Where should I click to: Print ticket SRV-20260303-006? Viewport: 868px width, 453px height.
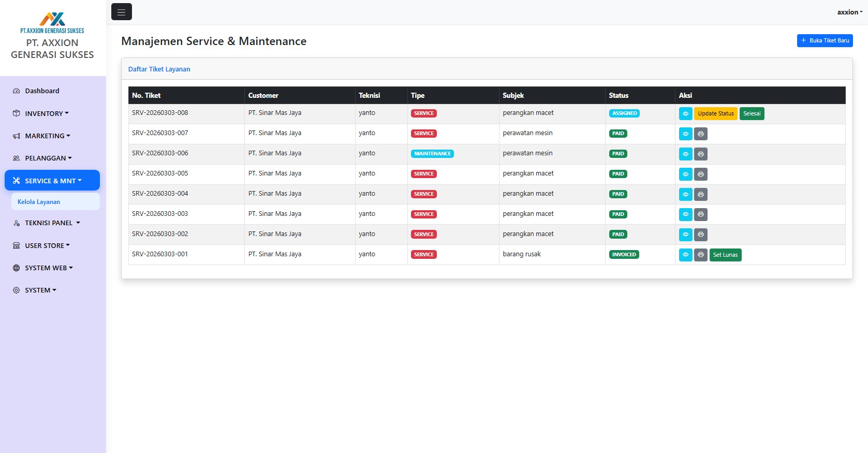pos(701,154)
